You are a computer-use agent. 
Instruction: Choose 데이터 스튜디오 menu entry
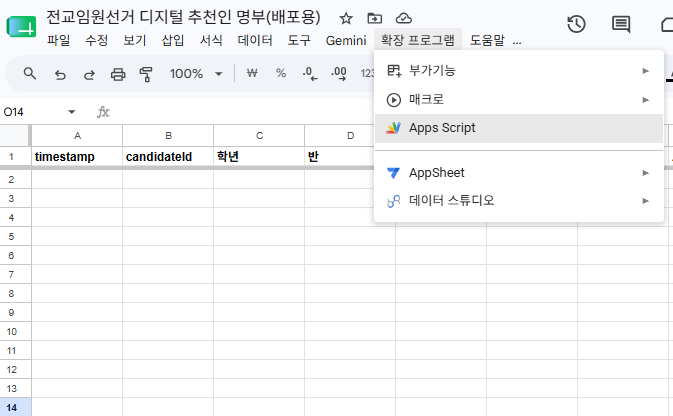point(519,201)
